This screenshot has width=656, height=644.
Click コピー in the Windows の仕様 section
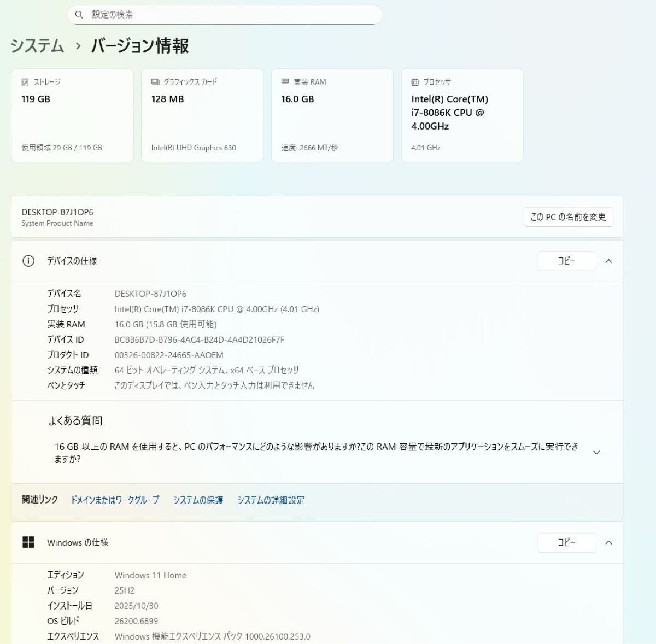tap(566, 542)
